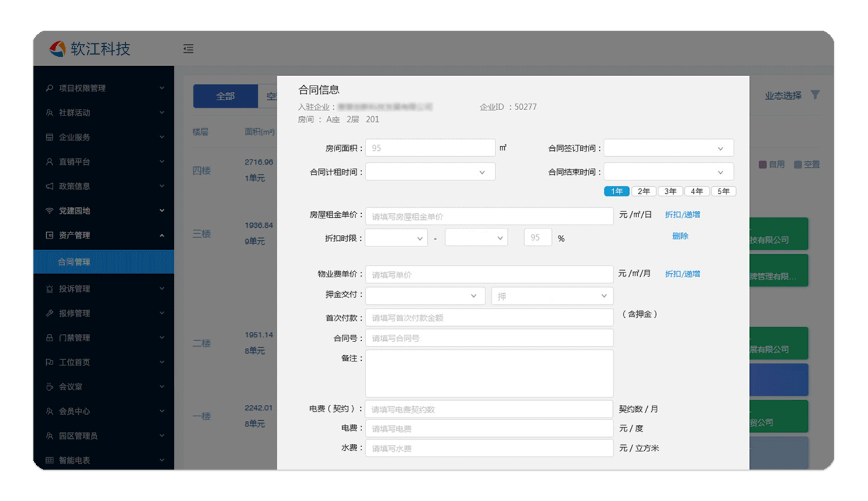Click the 项目权限管理 search icon in sidebar
868x501 pixels.
(50, 88)
